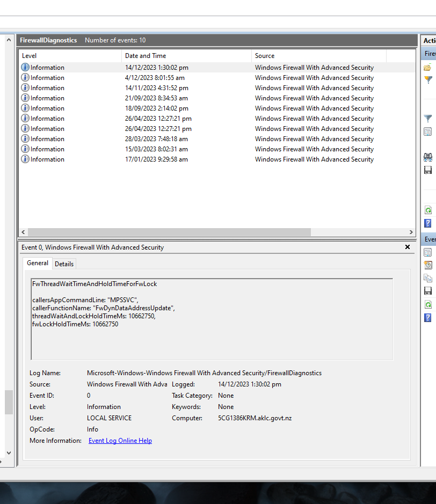Click info icon of 4/12/2023 8:01:55 am event
The width and height of the screenshot is (436, 504).
pos(25,77)
